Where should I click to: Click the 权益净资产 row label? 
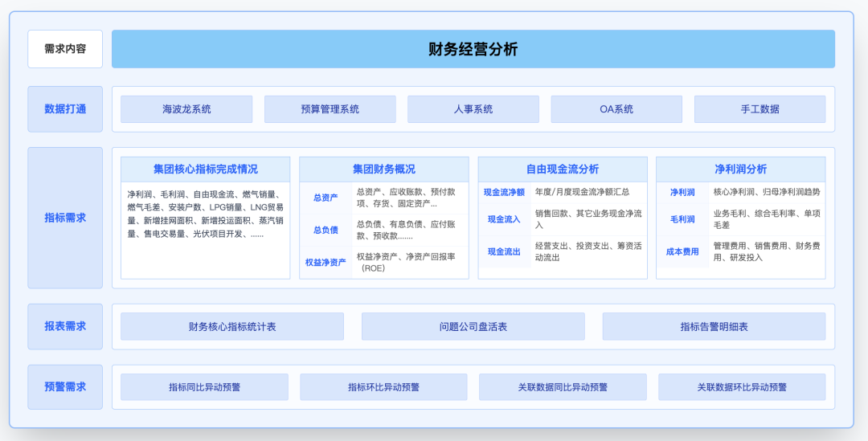click(325, 262)
